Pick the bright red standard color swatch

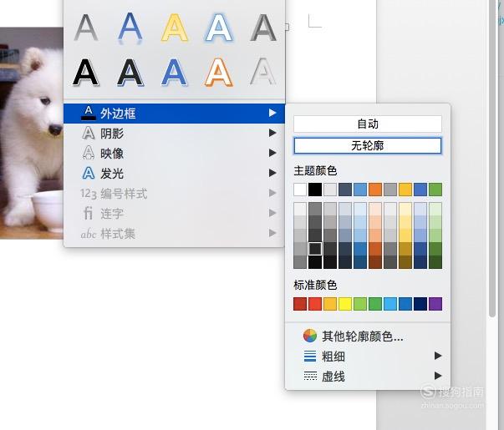(x=315, y=304)
